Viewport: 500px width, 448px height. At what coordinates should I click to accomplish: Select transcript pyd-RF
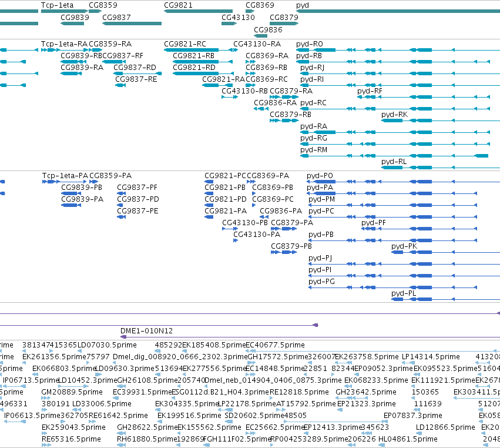click(370, 91)
